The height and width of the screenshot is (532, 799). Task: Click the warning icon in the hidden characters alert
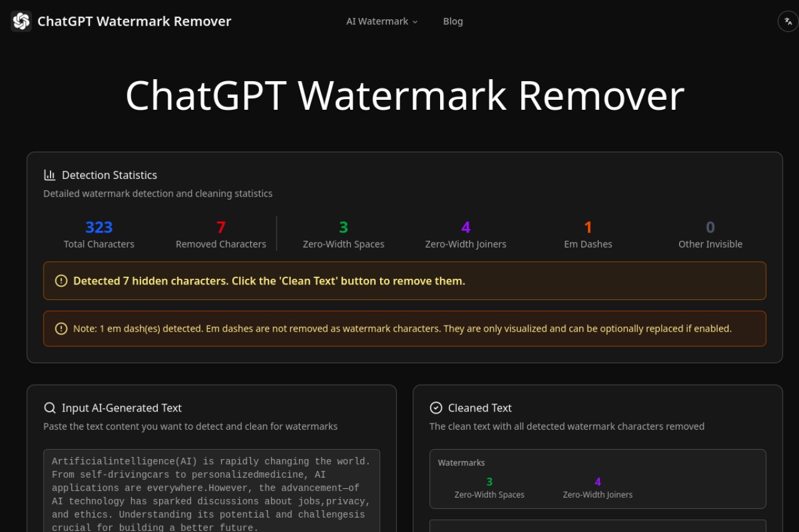(x=61, y=281)
